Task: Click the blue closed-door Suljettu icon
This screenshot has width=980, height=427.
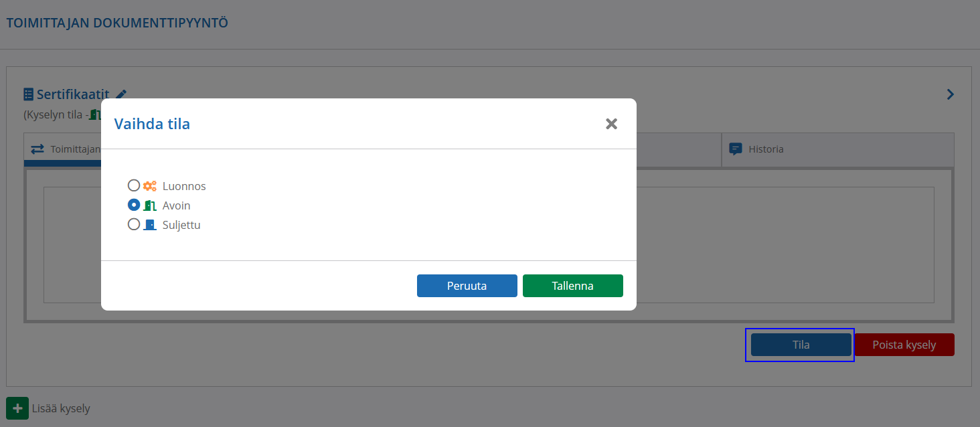Action: [150, 225]
